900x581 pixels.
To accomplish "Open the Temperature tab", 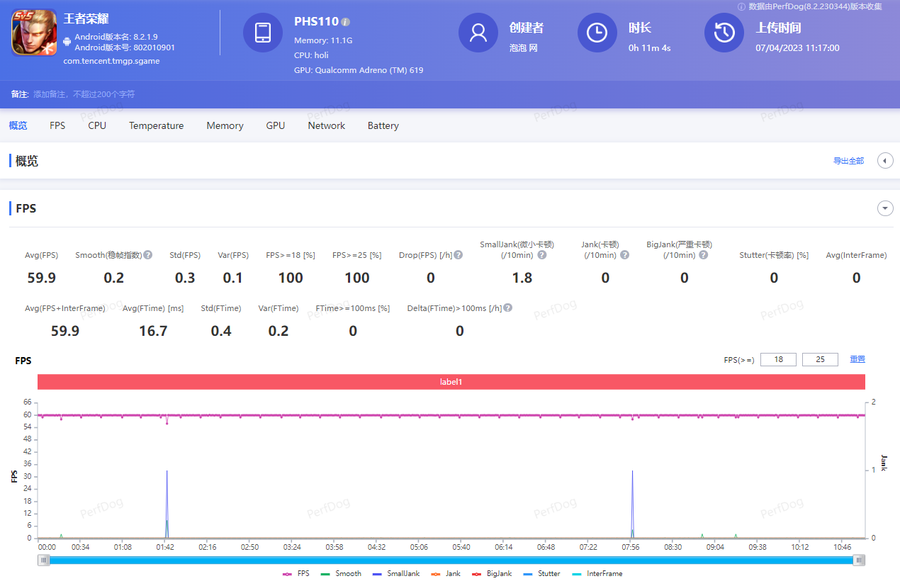I will click(x=156, y=126).
